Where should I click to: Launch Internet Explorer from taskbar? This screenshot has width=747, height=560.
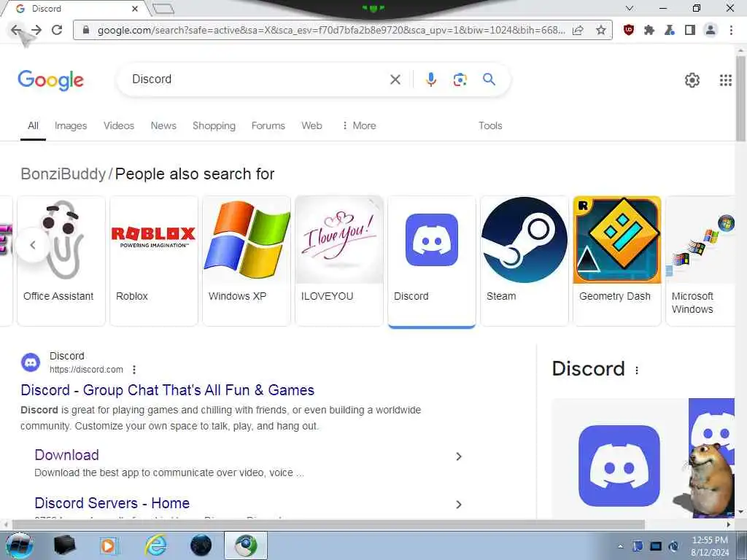155,545
